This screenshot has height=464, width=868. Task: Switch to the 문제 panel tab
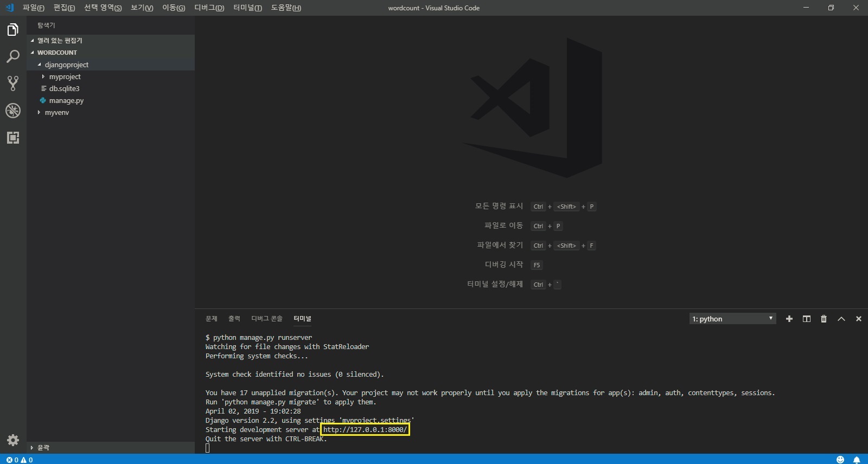tap(212, 319)
